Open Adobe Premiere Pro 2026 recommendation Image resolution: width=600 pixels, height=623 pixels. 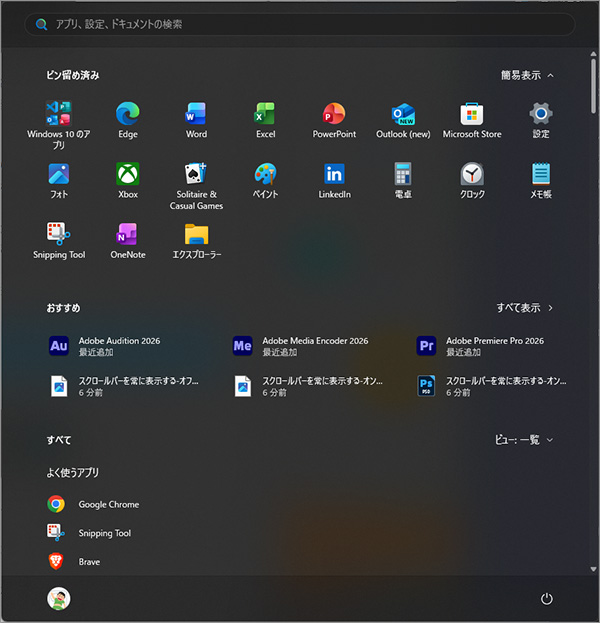pyautogui.click(x=495, y=346)
